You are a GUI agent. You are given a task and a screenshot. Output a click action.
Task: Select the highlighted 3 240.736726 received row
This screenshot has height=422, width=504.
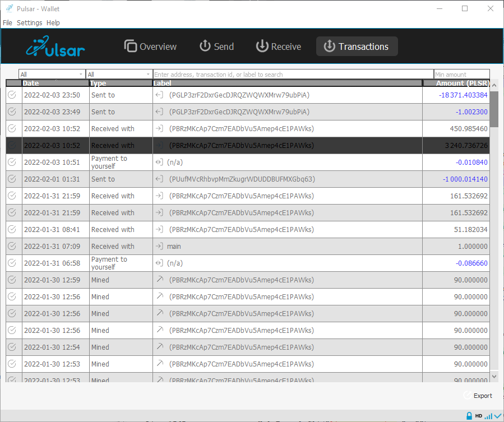pyautogui.click(x=247, y=145)
